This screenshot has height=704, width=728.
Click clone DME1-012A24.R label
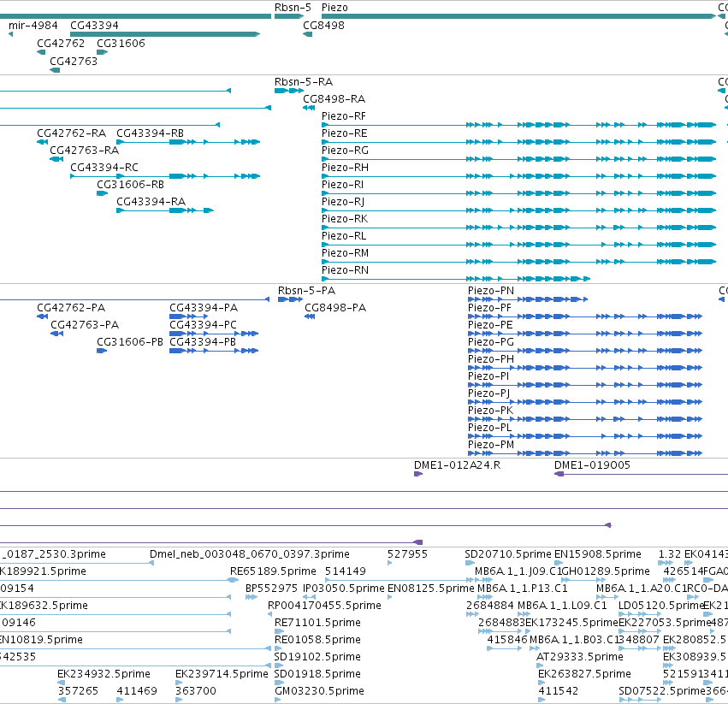(x=458, y=466)
